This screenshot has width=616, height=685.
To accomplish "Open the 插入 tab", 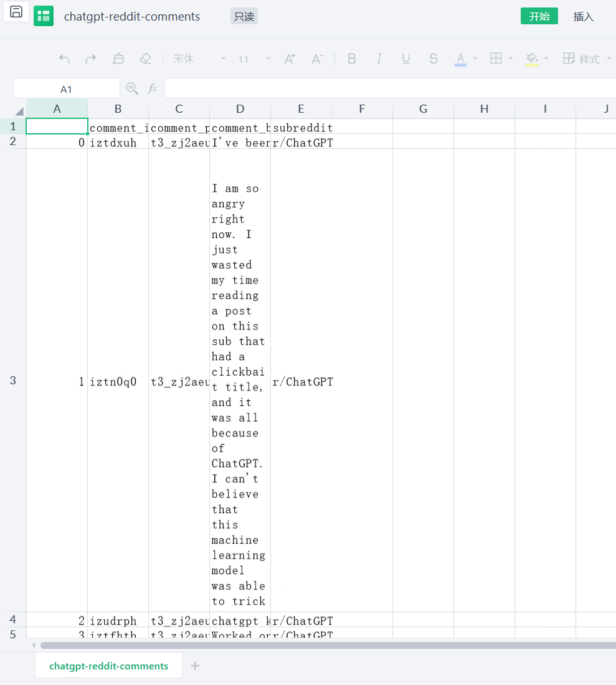I will pyautogui.click(x=584, y=17).
